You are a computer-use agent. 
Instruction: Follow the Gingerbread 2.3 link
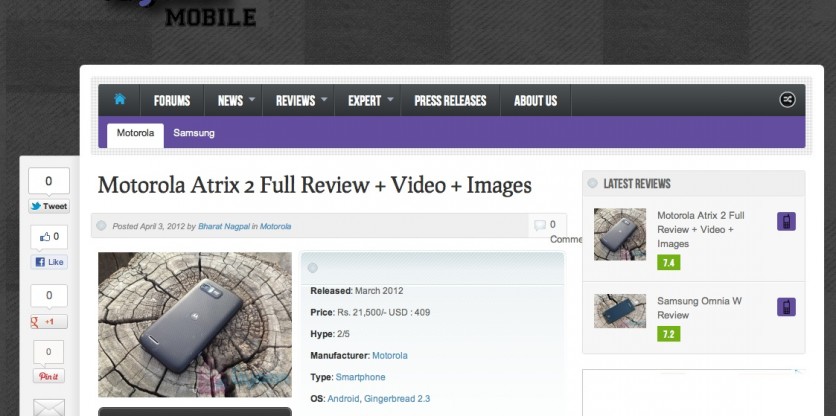click(397, 398)
